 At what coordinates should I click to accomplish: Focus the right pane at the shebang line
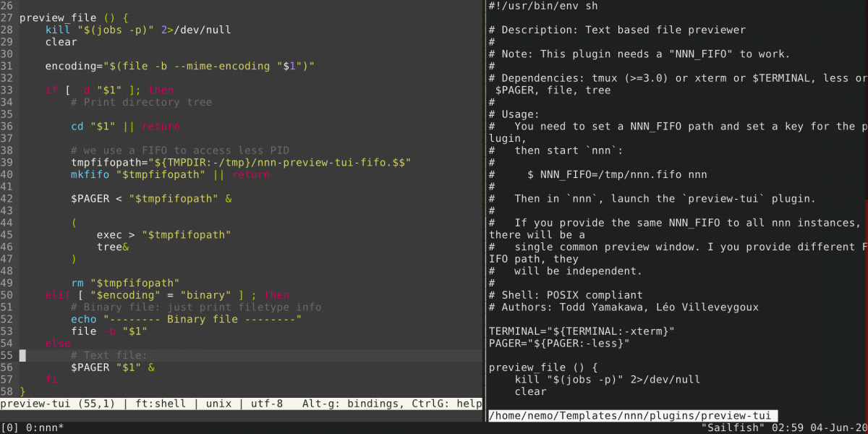542,6
